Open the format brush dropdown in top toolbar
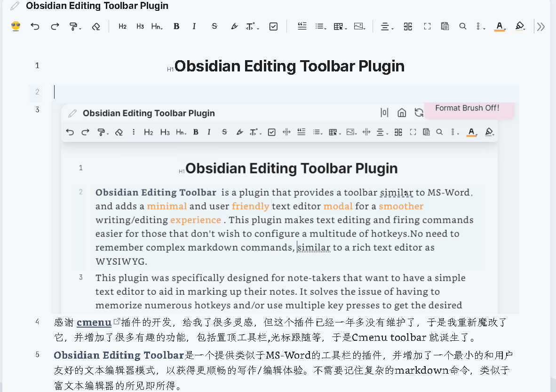Screen dimensions: 556x392 pyautogui.click(x=75, y=27)
